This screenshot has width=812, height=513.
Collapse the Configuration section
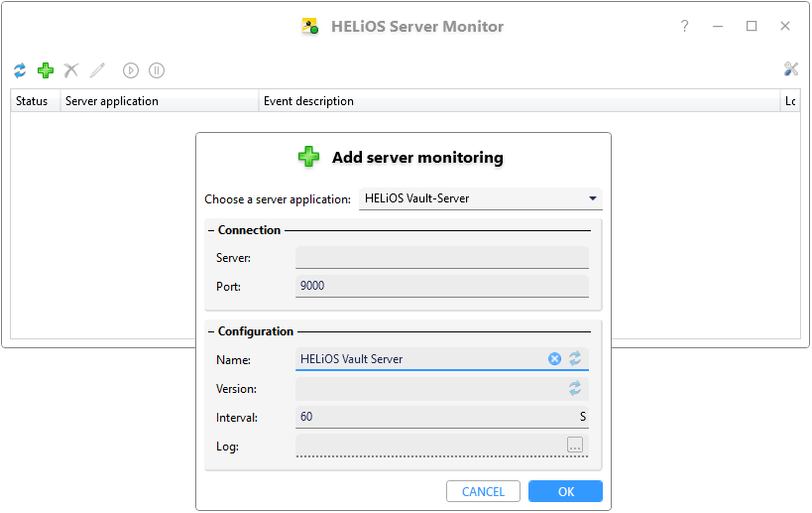click(211, 331)
